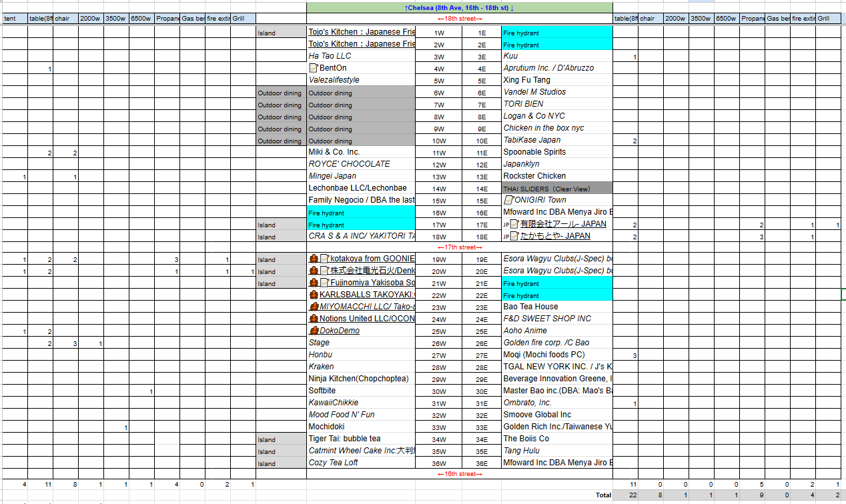The image size is (846, 504).
Task: Click the memo icon in row 20W's vendor cell
Action: [x=324, y=271]
